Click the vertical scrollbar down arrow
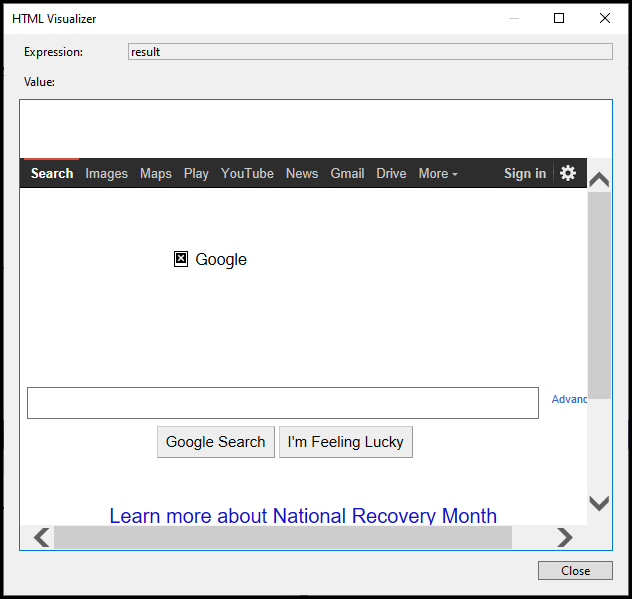The width and height of the screenshot is (632, 599). click(x=599, y=503)
